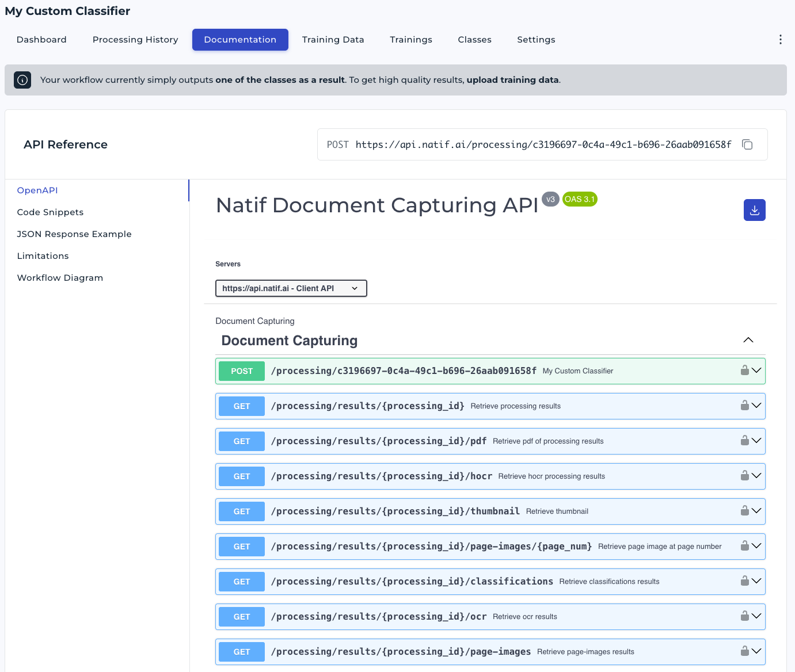795x672 pixels.
Task: Expand the /pdf endpoint chevron
Action: (756, 441)
